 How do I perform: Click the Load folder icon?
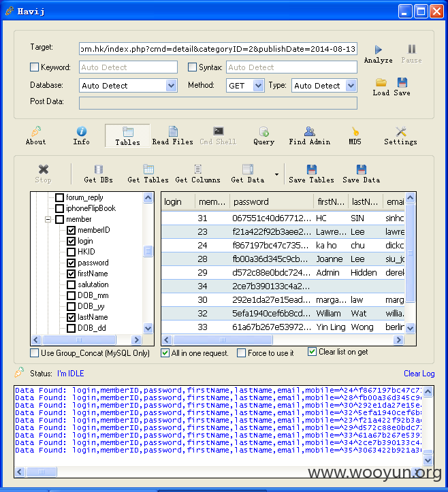(381, 82)
